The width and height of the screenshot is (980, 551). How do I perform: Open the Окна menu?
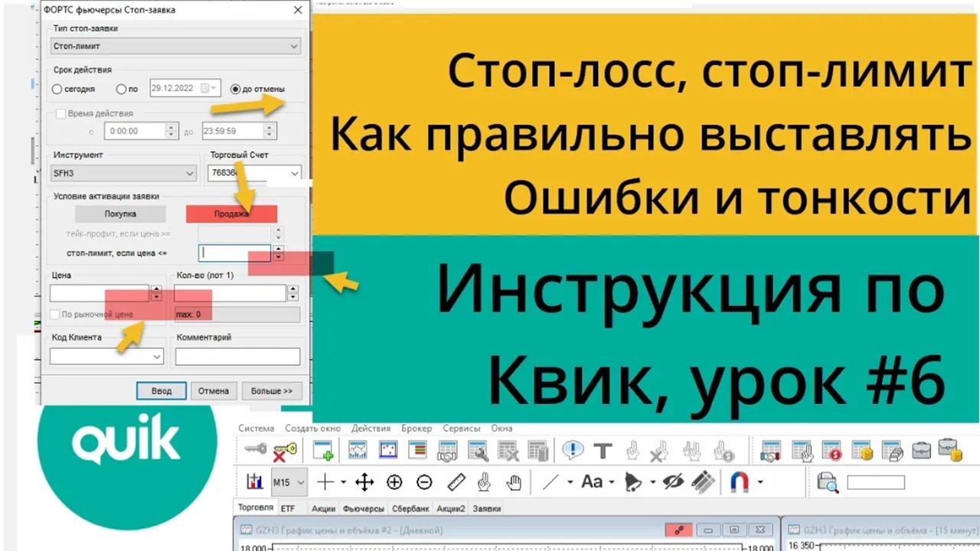point(501,429)
